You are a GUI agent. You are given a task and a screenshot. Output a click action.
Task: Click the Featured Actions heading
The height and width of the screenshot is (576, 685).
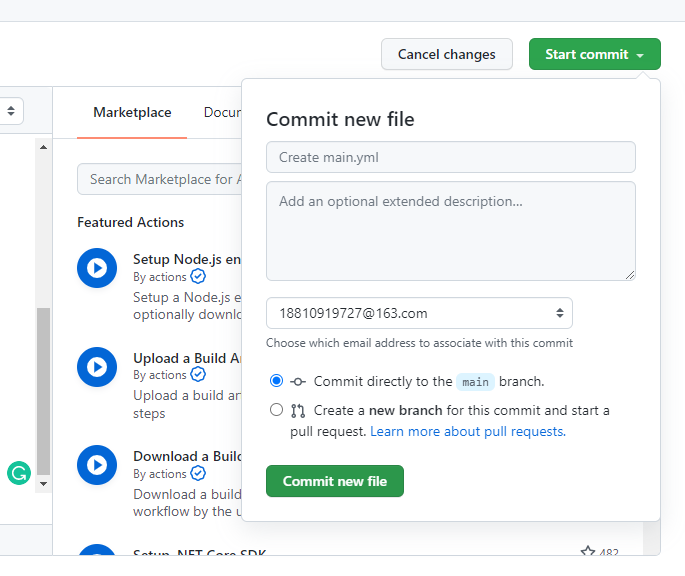130,222
